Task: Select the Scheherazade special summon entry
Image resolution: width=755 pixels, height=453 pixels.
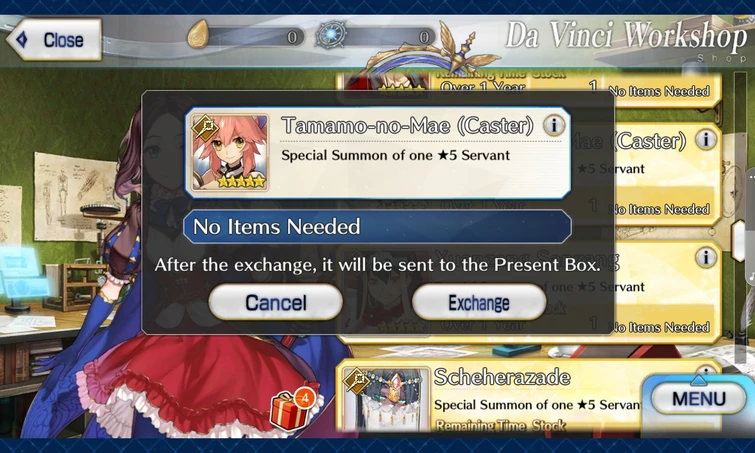Action: [x=530, y=396]
